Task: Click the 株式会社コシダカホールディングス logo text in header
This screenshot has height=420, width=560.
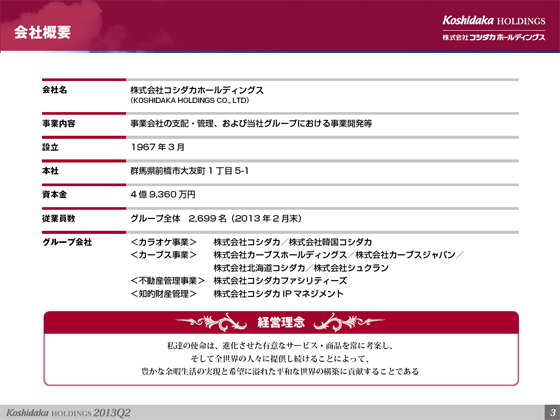Action: [x=494, y=37]
